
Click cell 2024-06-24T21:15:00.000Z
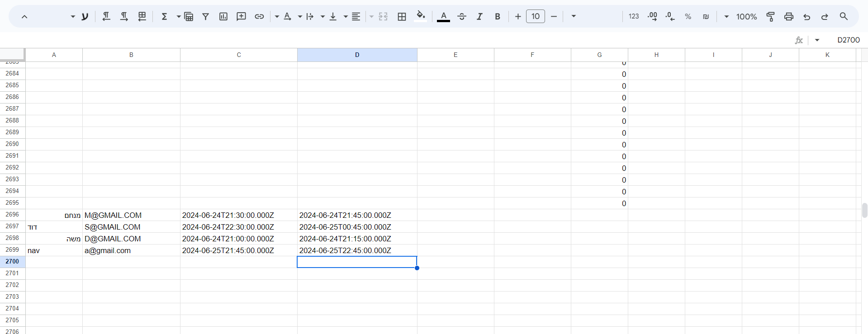pos(357,239)
